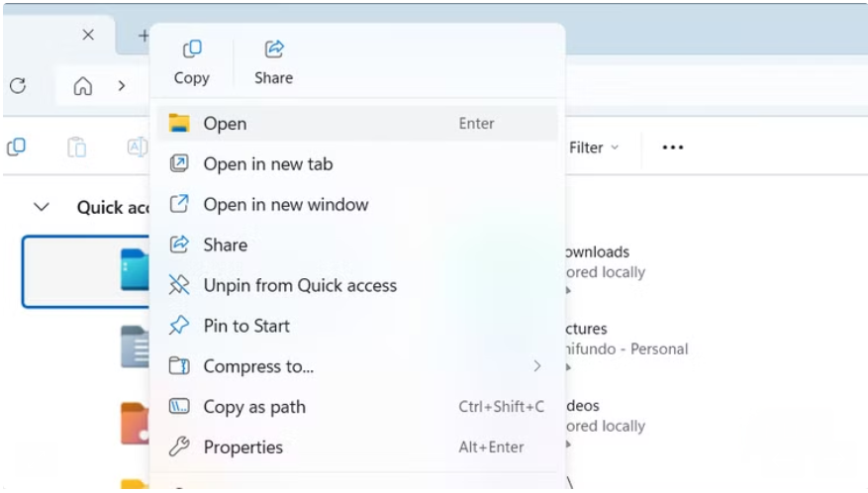The width and height of the screenshot is (868, 493).
Task: Open Properties from the context menu
Action: coord(357,447)
